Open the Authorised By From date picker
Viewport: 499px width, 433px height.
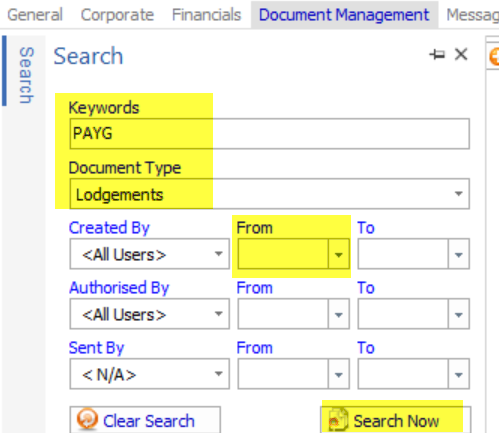click(x=339, y=315)
